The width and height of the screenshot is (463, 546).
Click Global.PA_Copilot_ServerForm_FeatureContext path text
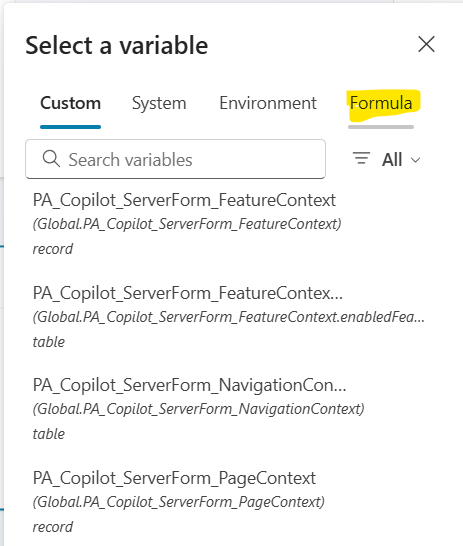187,224
